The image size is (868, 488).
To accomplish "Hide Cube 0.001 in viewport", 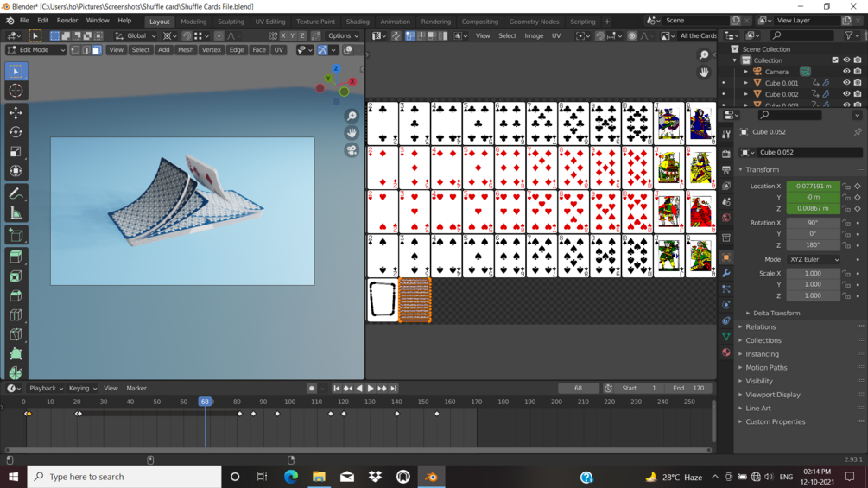I will (846, 82).
